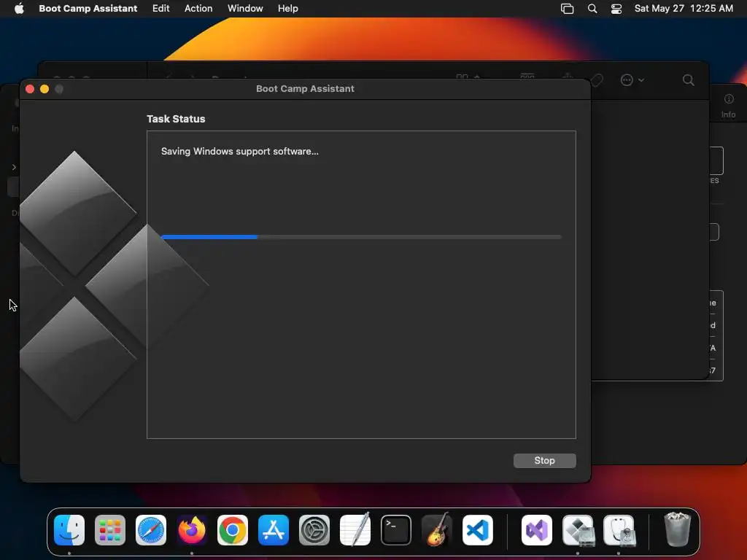The image size is (747, 560).
Task: Open the Boot Camp Assistant menu
Action: (x=88, y=8)
